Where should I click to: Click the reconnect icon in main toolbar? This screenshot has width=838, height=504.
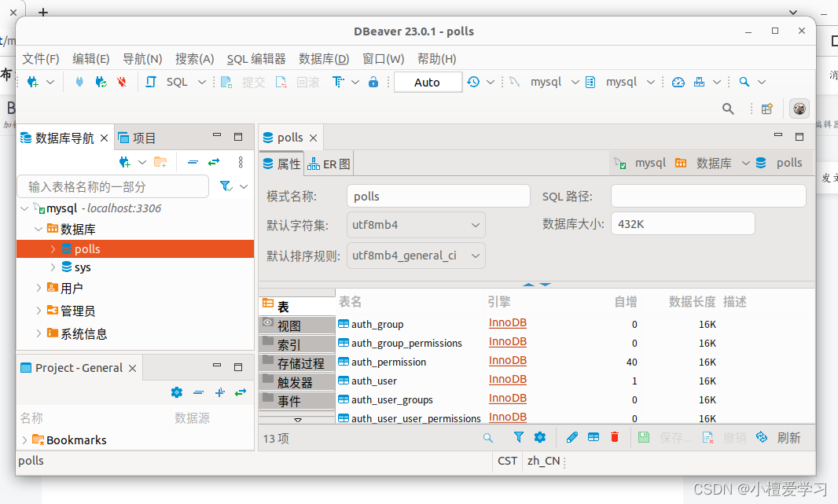coord(101,82)
